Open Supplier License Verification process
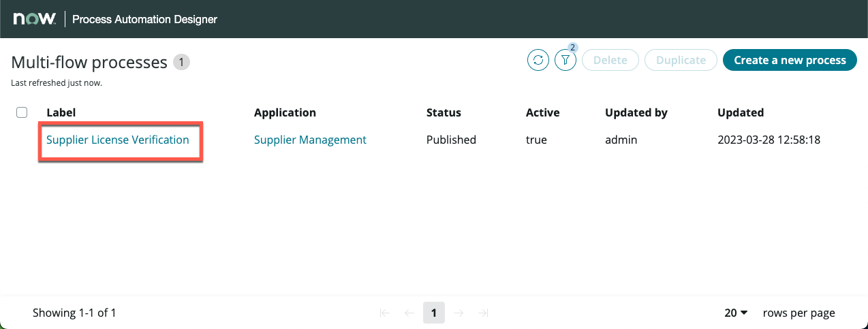Viewport: 868px width, 329px height. [x=118, y=140]
